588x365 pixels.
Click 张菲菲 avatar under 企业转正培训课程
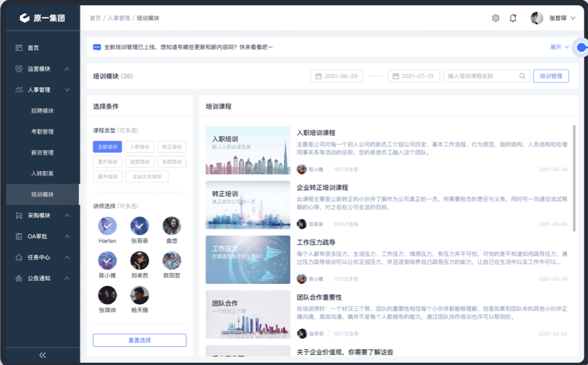302,224
